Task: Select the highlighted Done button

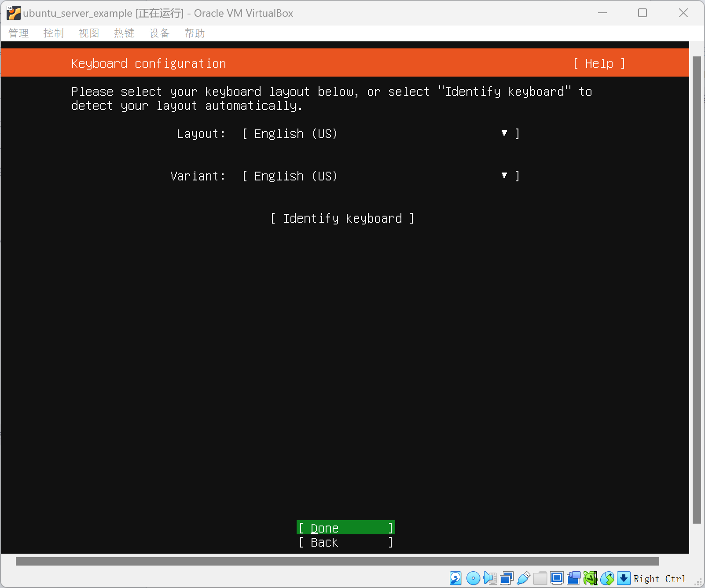Action: (x=345, y=528)
